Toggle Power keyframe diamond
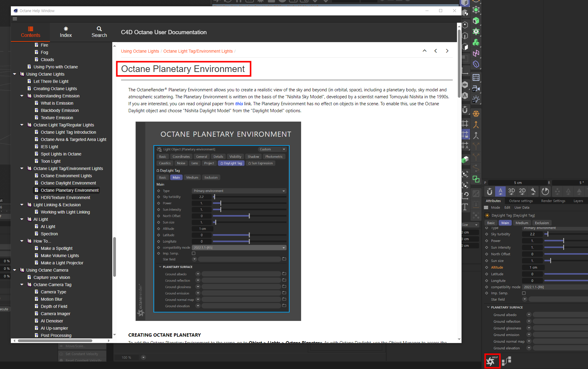 click(x=487, y=241)
